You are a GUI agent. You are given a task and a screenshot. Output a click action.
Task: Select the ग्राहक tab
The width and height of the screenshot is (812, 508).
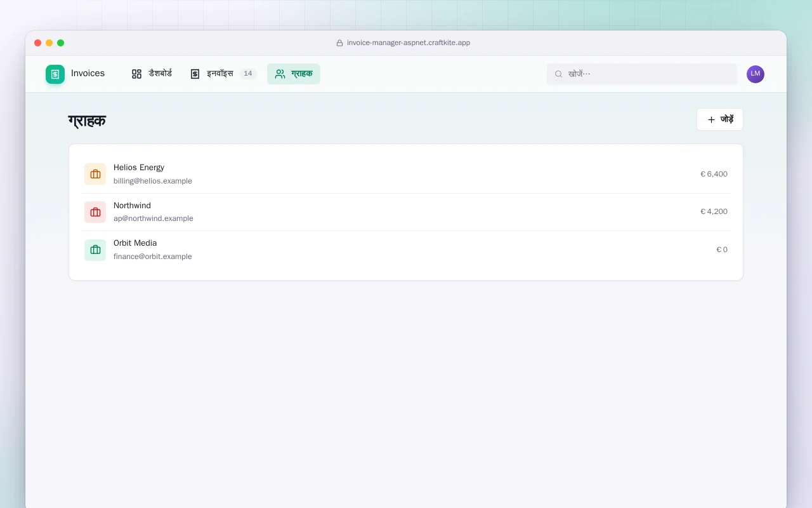click(x=294, y=74)
